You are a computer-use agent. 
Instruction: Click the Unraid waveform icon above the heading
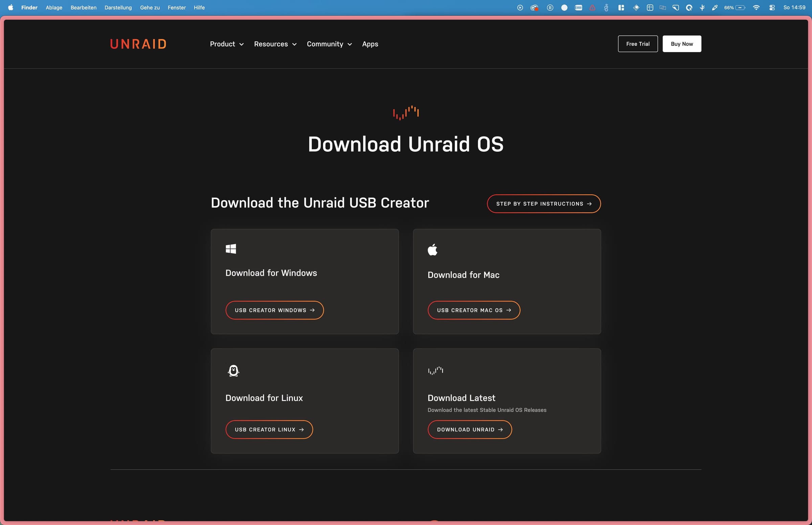(x=405, y=112)
